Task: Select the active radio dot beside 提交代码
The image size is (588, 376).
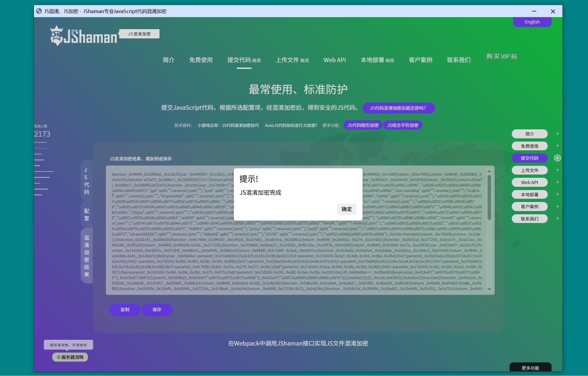Action: click(557, 158)
